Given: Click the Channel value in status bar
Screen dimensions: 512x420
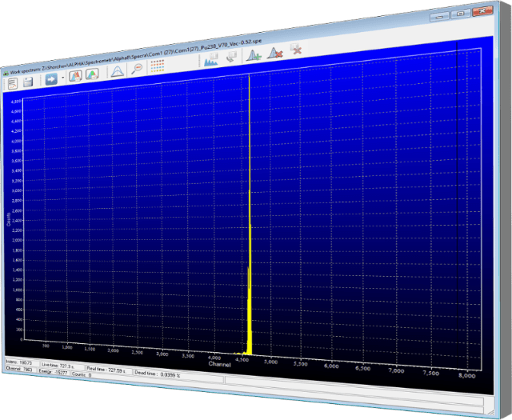Looking at the screenshot, I should [x=19, y=369].
